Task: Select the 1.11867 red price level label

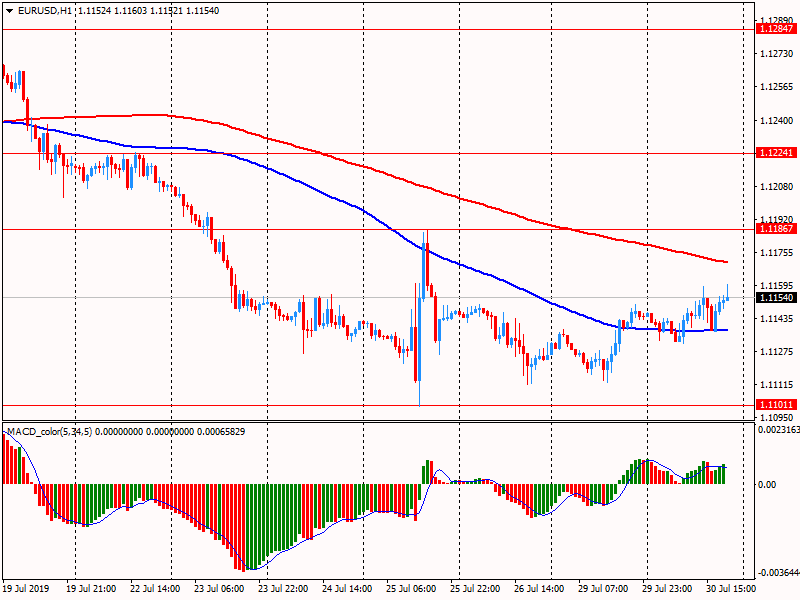Action: coord(776,229)
